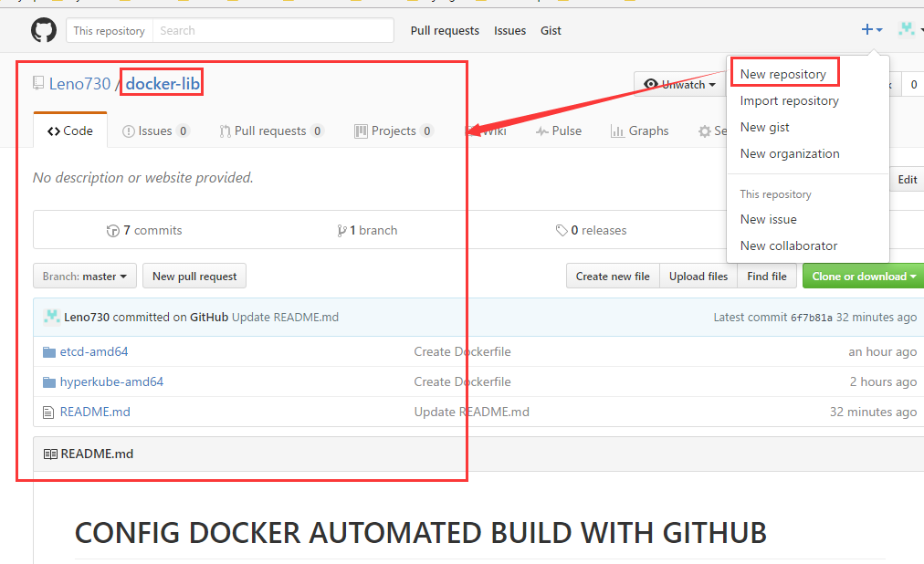Click the branch icon next to 1 branch
This screenshot has height=564, width=924.
[341, 231]
